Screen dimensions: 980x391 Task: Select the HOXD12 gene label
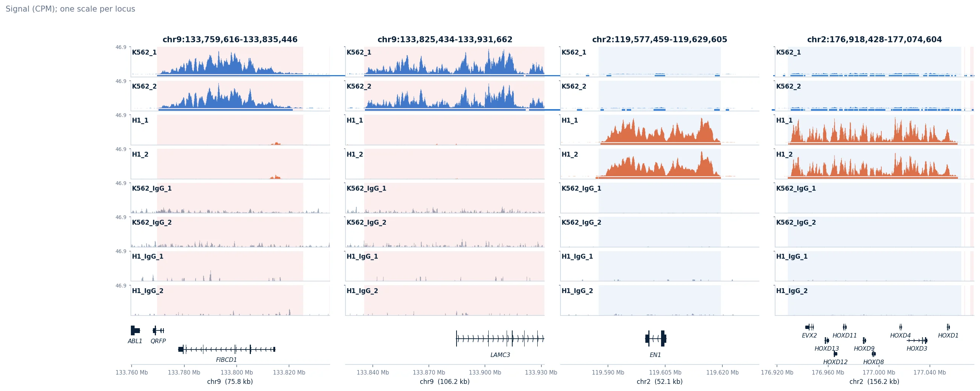(x=835, y=362)
